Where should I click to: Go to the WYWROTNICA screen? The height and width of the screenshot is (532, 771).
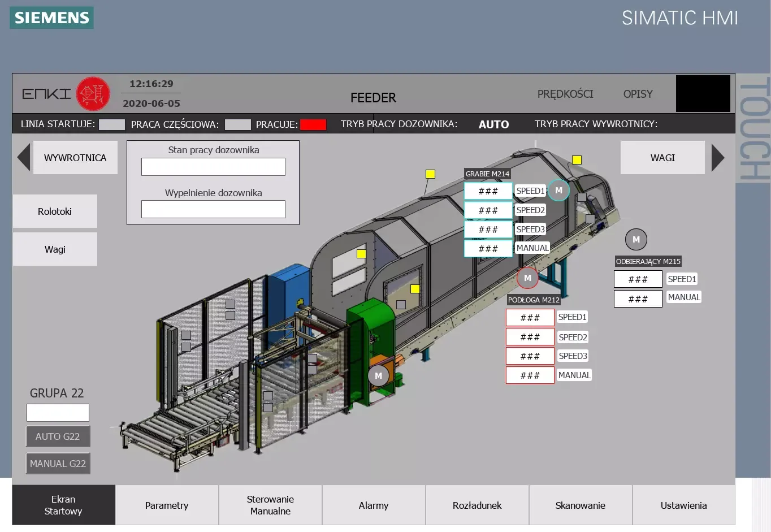click(75, 158)
